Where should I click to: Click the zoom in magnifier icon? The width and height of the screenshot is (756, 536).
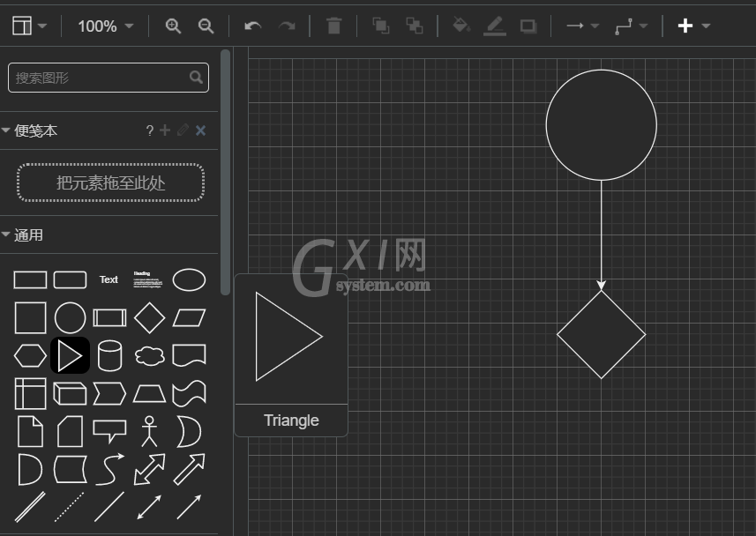pos(173,26)
